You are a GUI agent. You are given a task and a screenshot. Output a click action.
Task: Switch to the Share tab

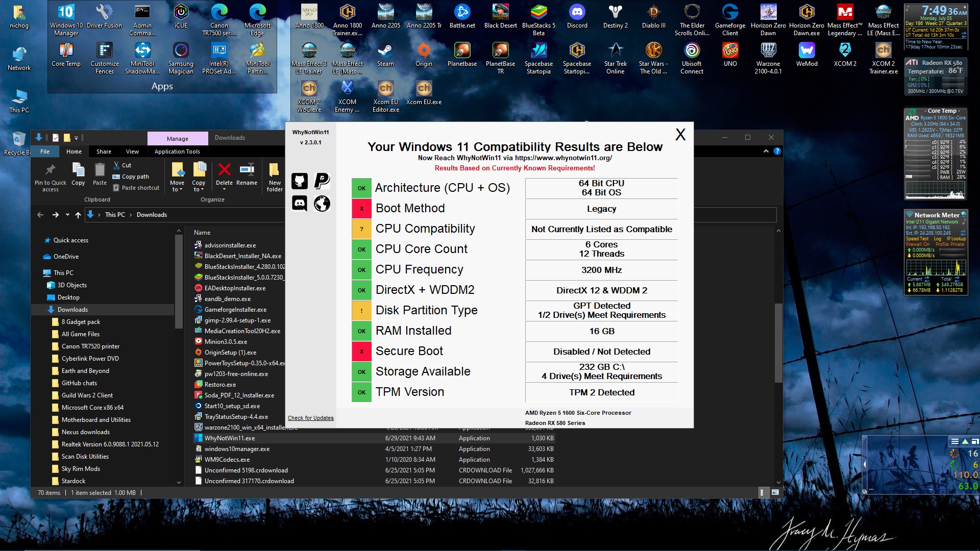coord(104,151)
